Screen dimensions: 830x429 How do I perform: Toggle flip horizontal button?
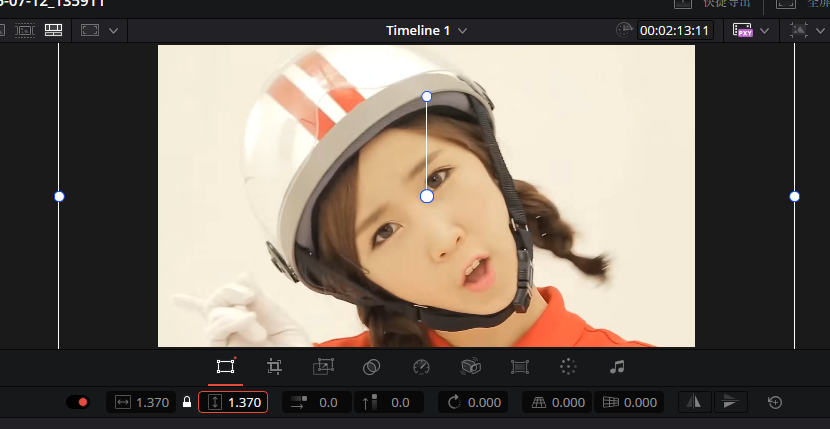tap(696, 402)
